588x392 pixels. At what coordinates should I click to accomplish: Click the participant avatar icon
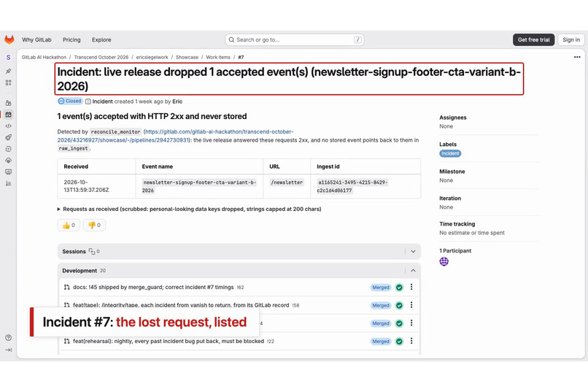444,261
